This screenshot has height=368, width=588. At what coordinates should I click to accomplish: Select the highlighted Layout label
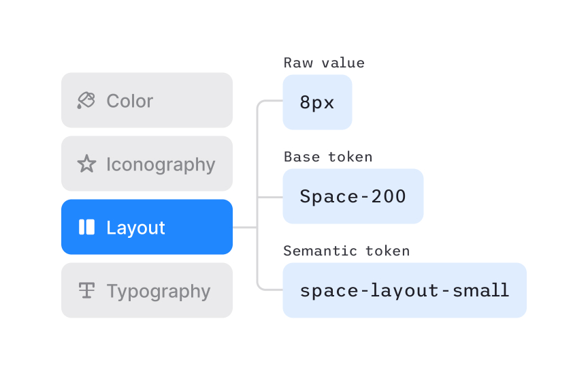tap(135, 228)
